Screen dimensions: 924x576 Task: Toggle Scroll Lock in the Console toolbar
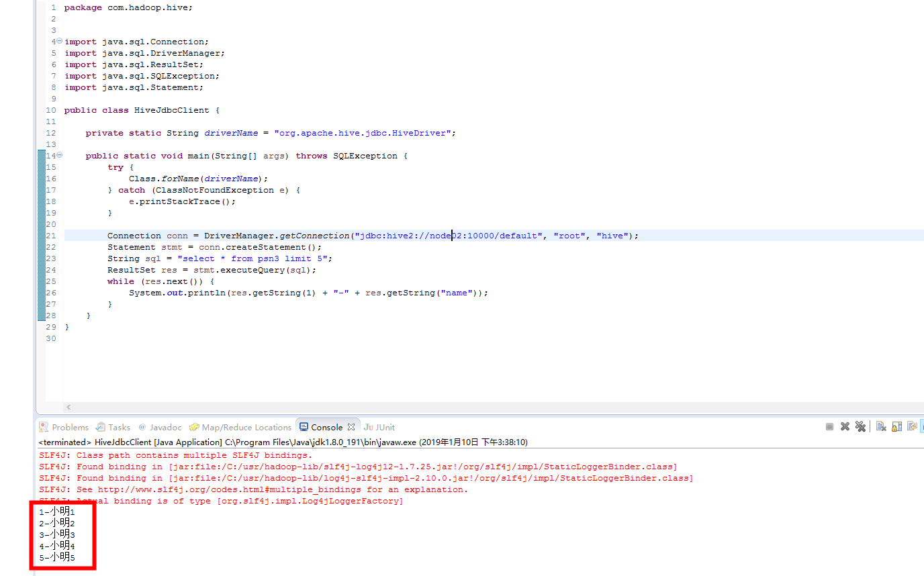[896, 427]
